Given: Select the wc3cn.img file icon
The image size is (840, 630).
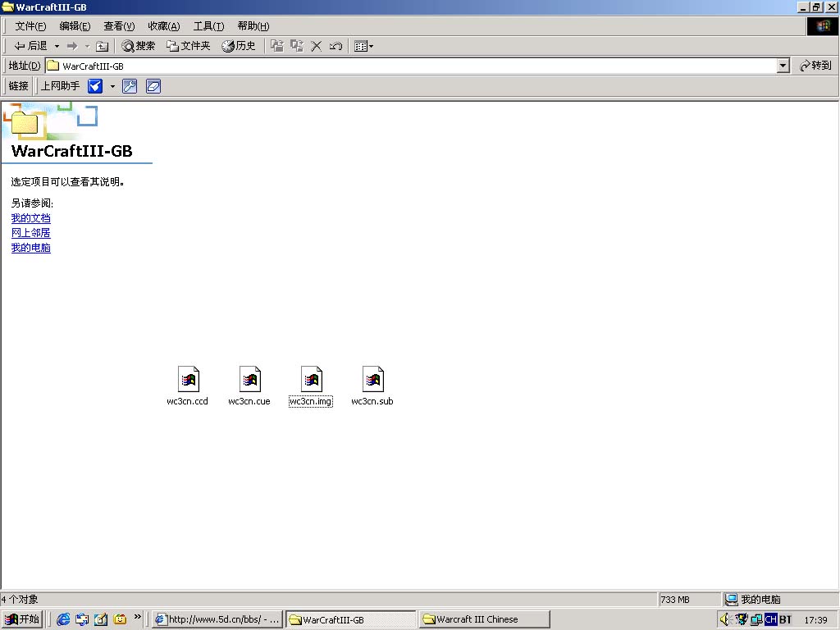Looking at the screenshot, I should click(x=311, y=379).
